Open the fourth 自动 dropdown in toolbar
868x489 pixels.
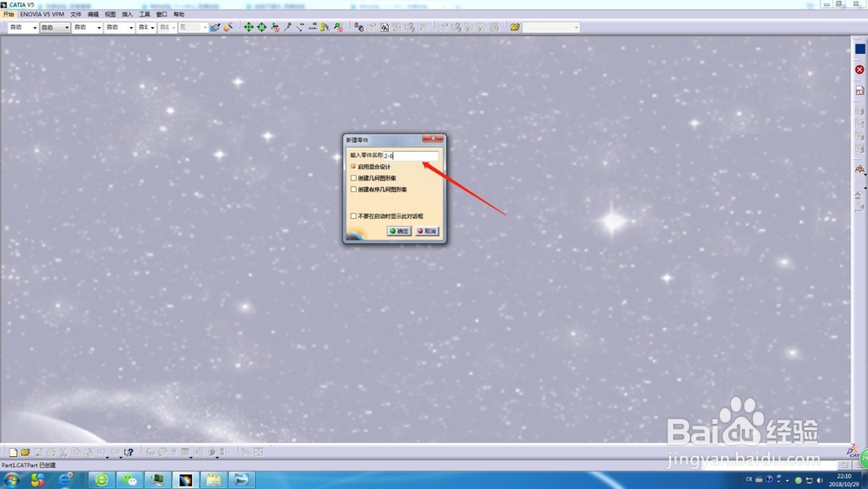pos(119,27)
